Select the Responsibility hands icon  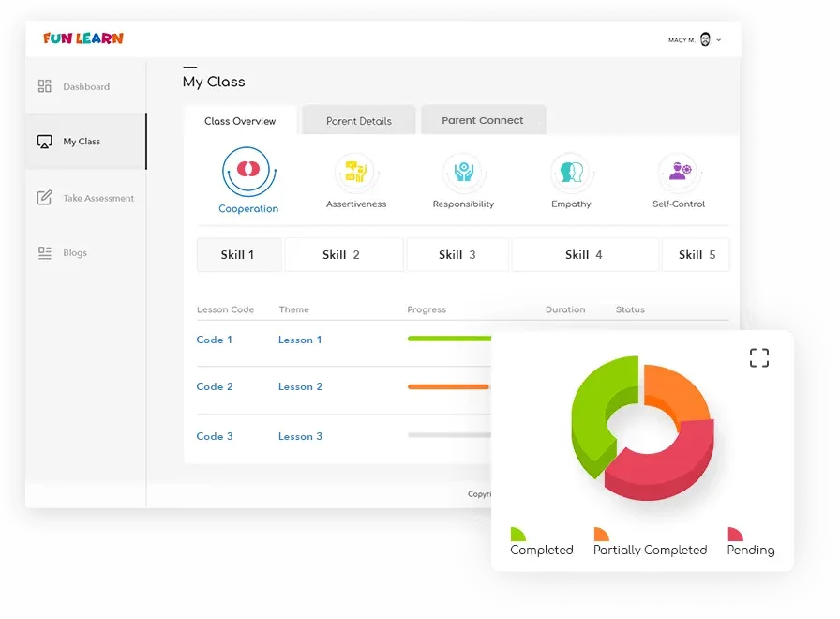(x=463, y=173)
